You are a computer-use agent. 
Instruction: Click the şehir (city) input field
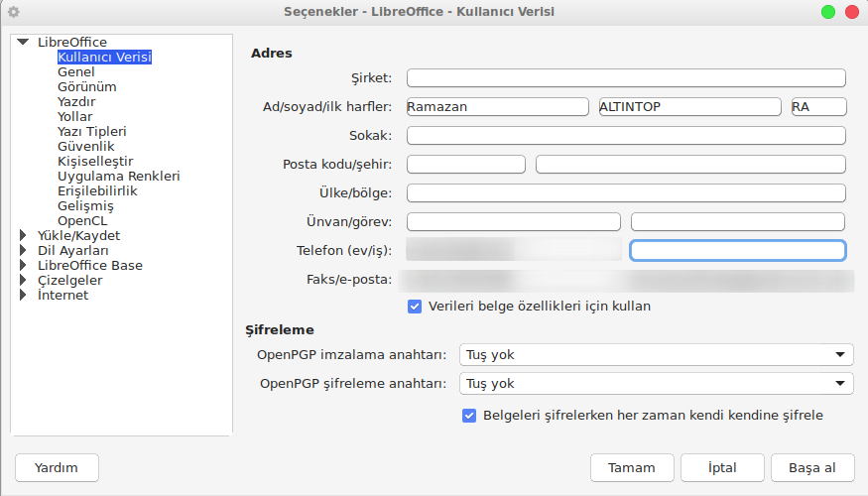(690, 165)
